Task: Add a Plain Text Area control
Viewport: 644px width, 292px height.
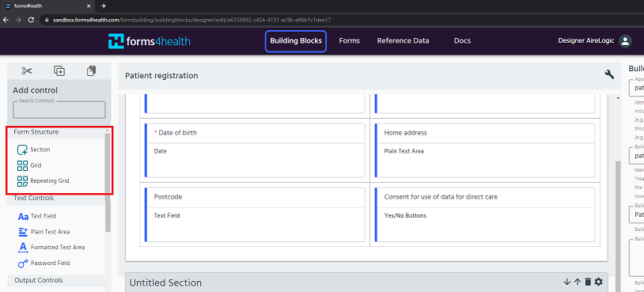Action: click(x=44, y=232)
